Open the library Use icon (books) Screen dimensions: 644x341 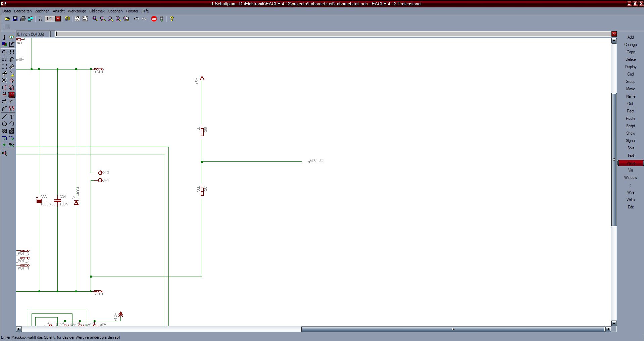pyautogui.click(x=67, y=19)
